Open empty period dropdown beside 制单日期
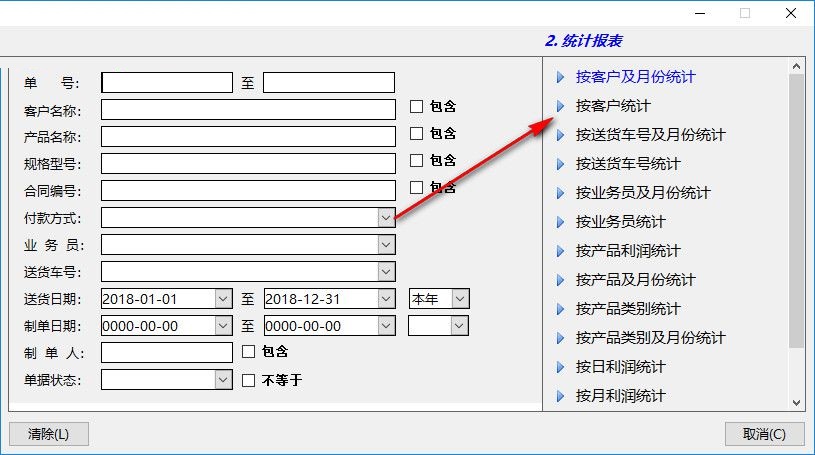 click(x=458, y=326)
